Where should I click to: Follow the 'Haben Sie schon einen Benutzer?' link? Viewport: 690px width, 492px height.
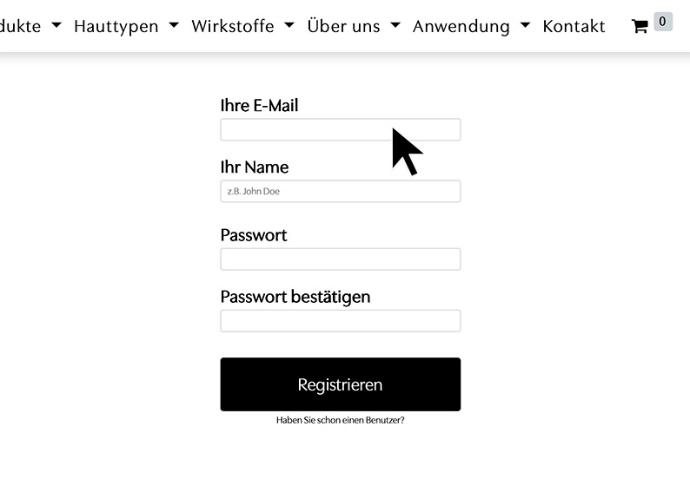340,420
